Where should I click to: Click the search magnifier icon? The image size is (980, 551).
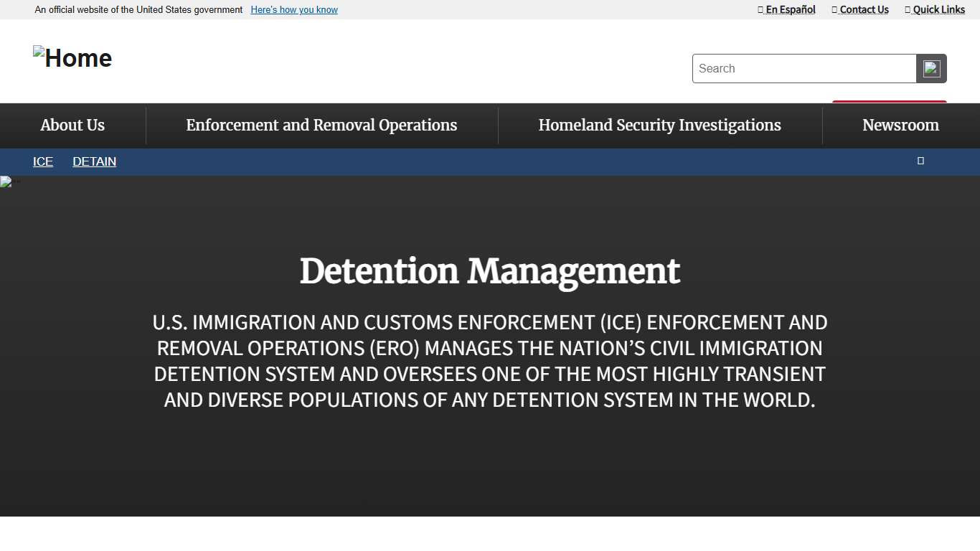pyautogui.click(x=930, y=68)
